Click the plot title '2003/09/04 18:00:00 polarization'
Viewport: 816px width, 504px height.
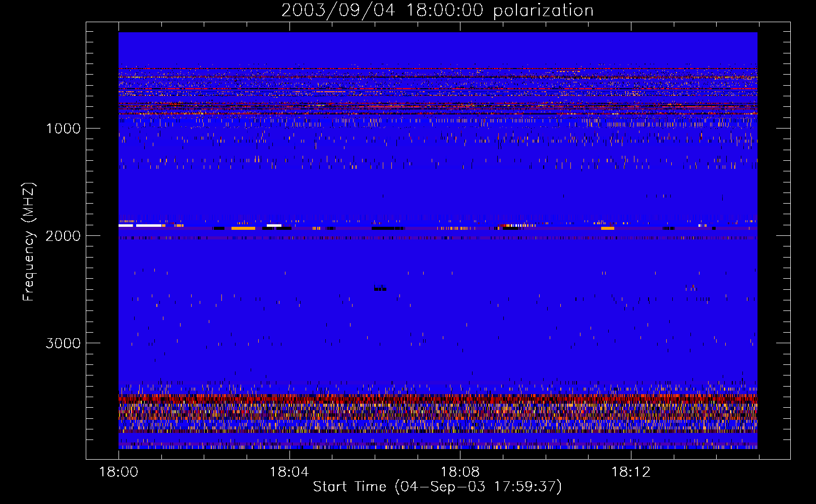point(437,10)
